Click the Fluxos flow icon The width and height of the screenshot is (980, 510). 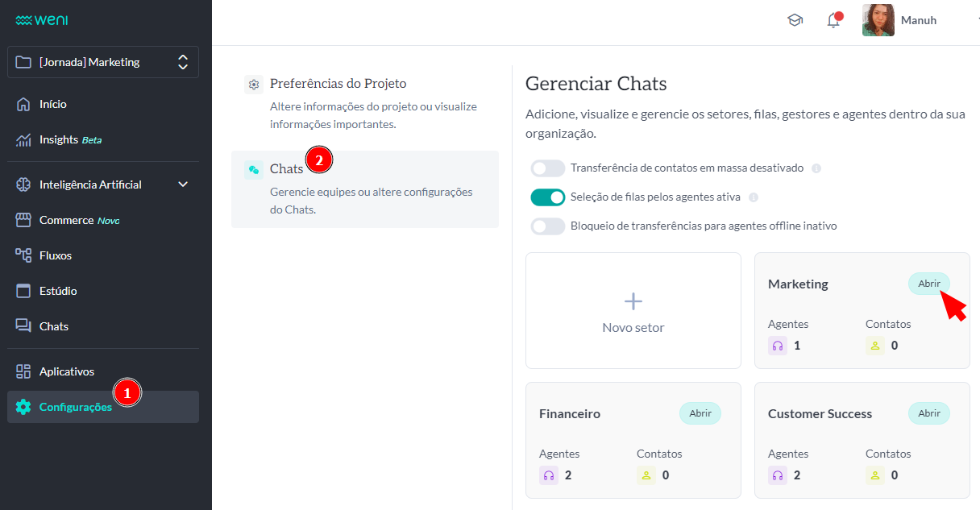23,255
